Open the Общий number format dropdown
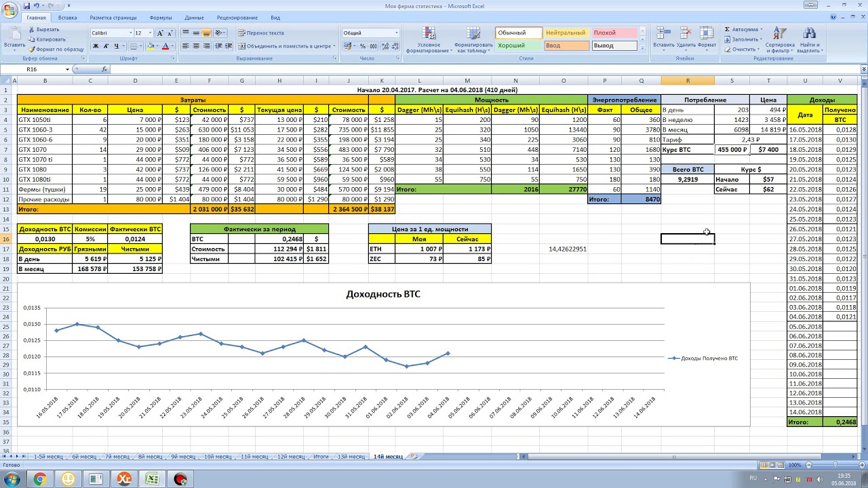Screen dimensions: 868x488 395,33
